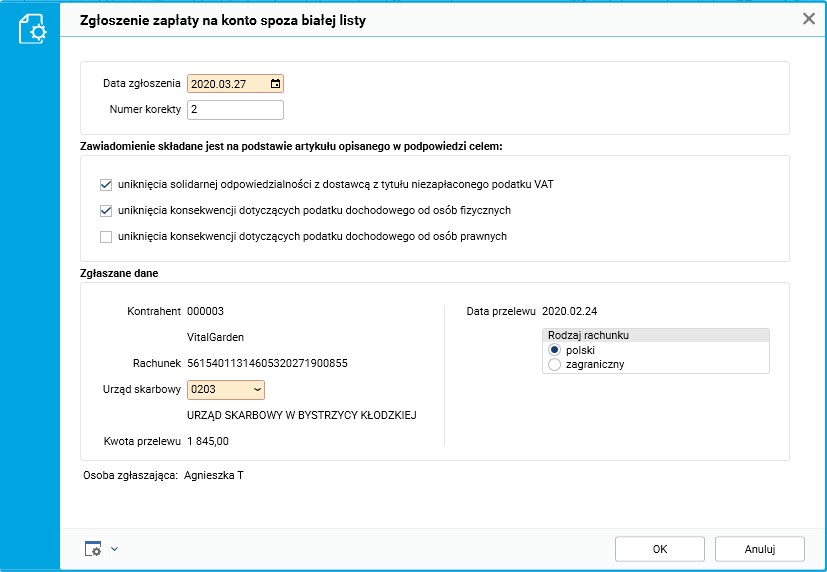Close the Zgłoszenie zapłaty dialog

coord(809,18)
